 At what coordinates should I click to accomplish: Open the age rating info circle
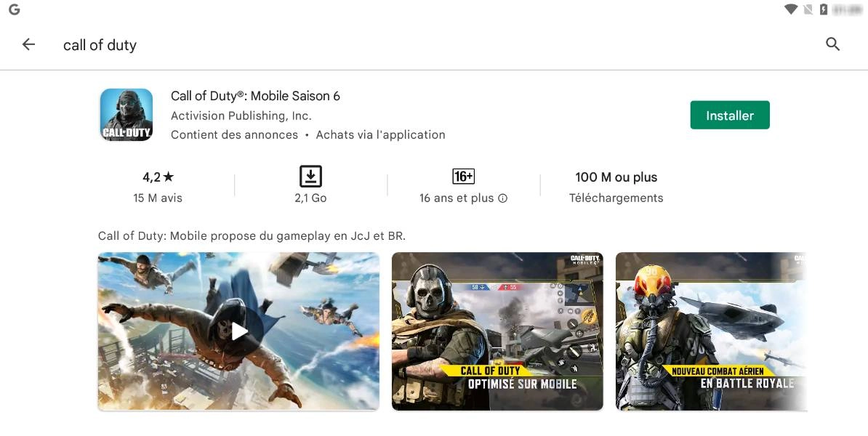click(502, 198)
